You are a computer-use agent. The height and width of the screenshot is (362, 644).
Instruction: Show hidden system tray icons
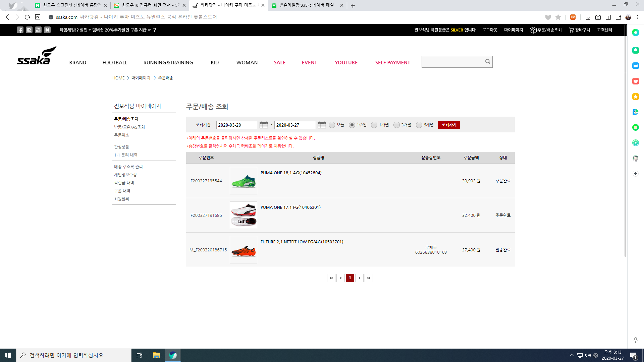(572, 355)
